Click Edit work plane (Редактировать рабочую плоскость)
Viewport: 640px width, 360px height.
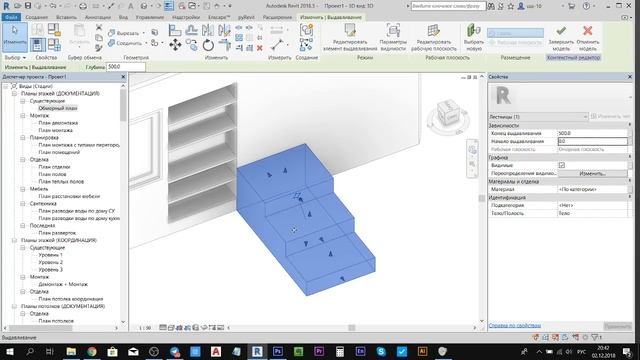pyautogui.click(x=433, y=37)
